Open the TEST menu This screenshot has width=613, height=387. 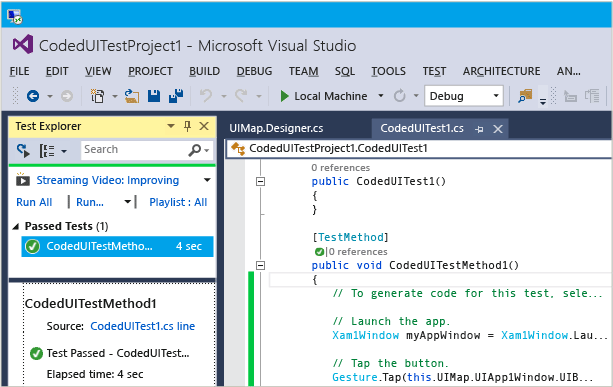(434, 71)
